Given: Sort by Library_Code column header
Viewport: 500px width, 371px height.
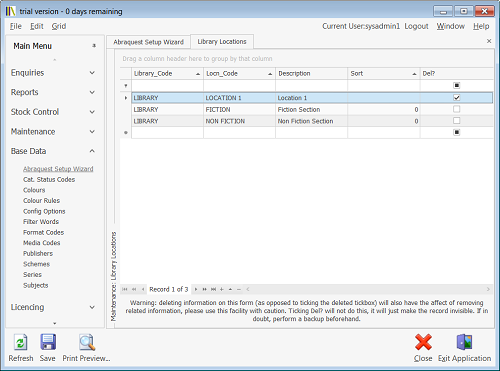Looking at the screenshot, I should coord(167,74).
